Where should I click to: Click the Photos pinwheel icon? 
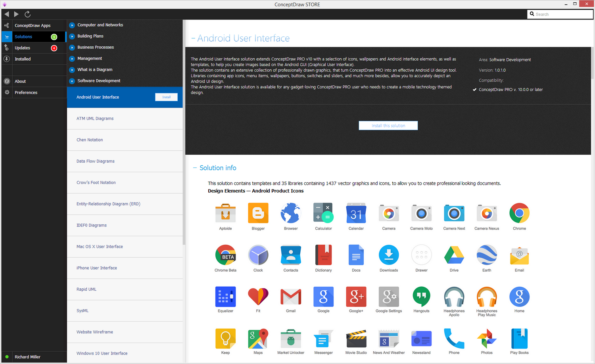tap(487, 339)
